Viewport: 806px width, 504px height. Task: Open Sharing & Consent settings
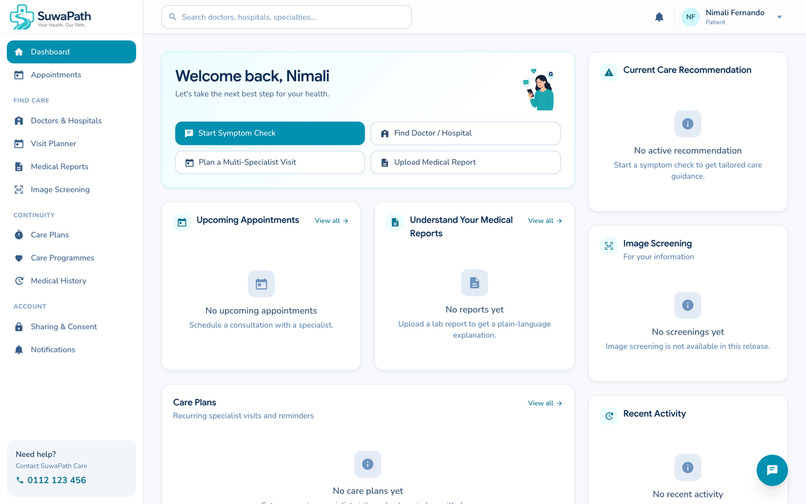coord(71,327)
